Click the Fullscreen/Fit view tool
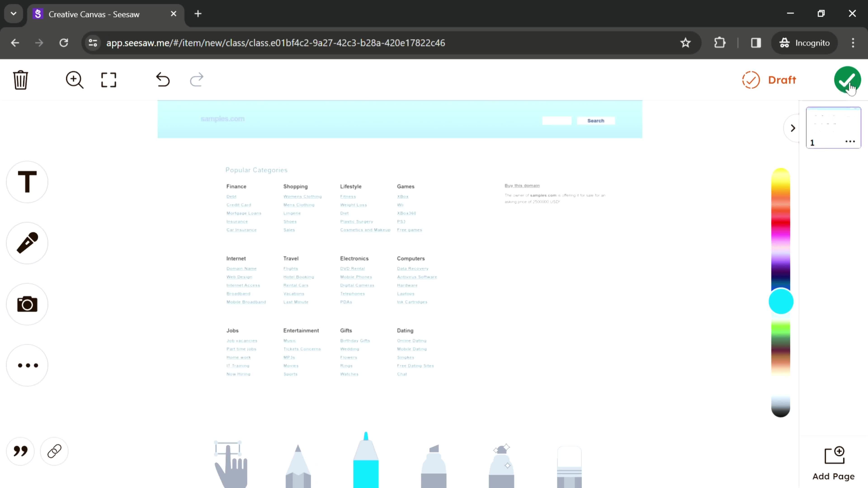The height and width of the screenshot is (488, 868). click(108, 80)
